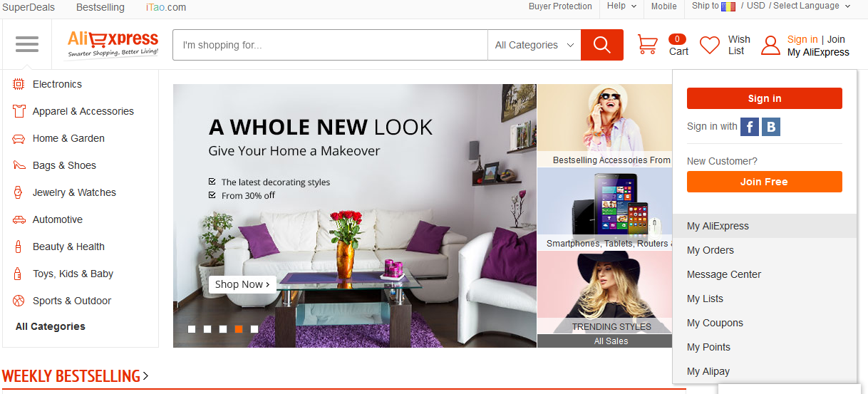Open Trending Styles promo image
The height and width of the screenshot is (394, 868).
coord(604,292)
